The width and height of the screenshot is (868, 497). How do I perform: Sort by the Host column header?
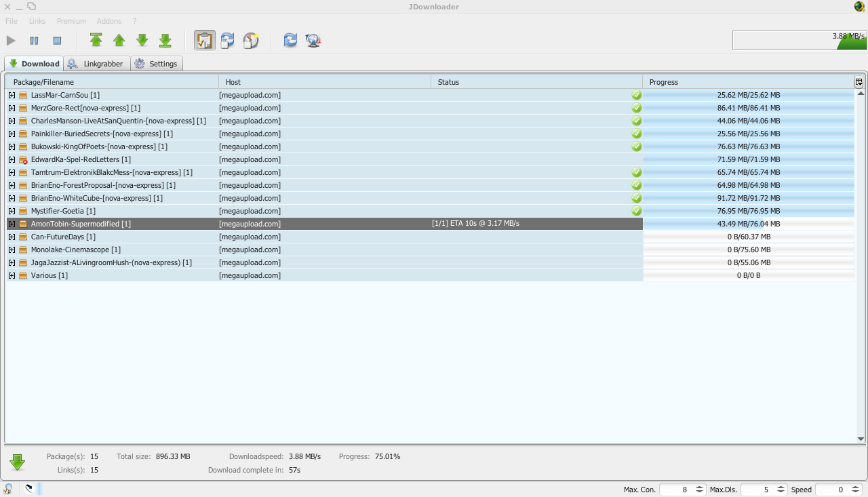(325, 82)
